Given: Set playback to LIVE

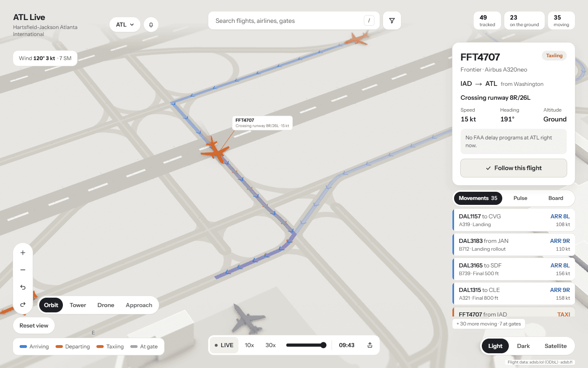Looking at the screenshot, I should (x=224, y=345).
